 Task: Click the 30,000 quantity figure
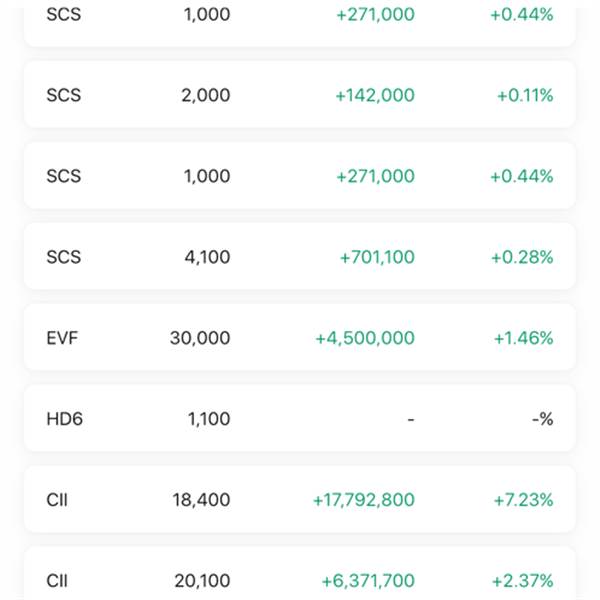[200, 338]
